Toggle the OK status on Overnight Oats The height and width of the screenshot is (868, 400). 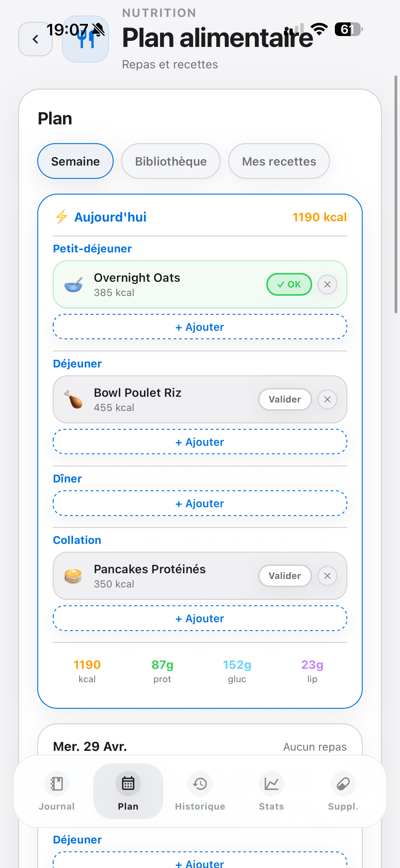tap(289, 284)
